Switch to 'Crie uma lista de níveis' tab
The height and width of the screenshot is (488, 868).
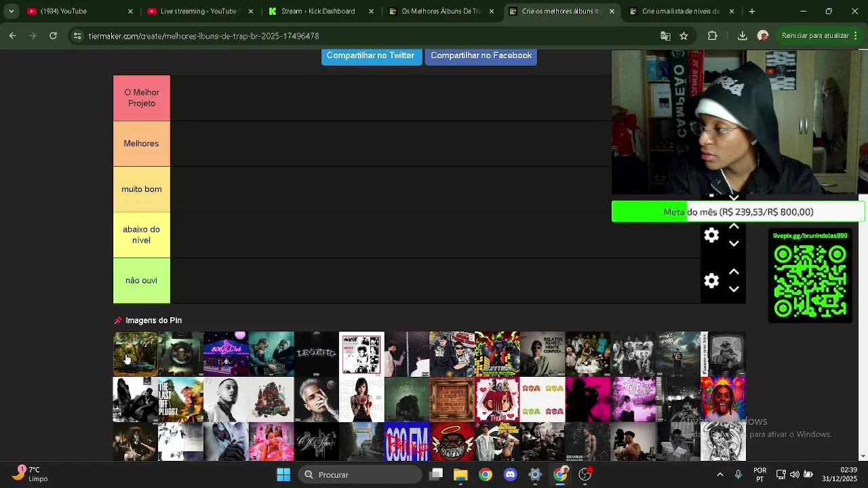point(679,12)
